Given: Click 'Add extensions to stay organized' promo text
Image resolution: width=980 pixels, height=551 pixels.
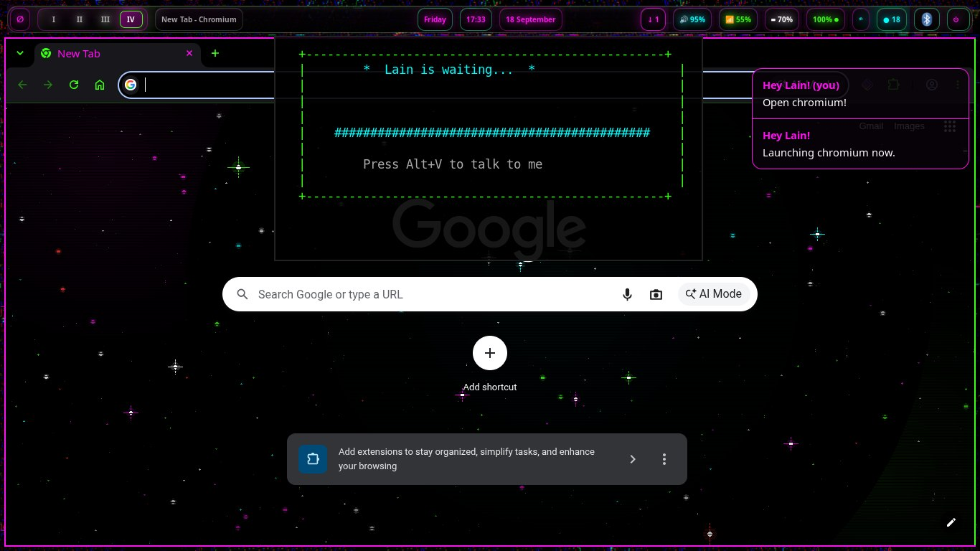Looking at the screenshot, I should (x=466, y=459).
